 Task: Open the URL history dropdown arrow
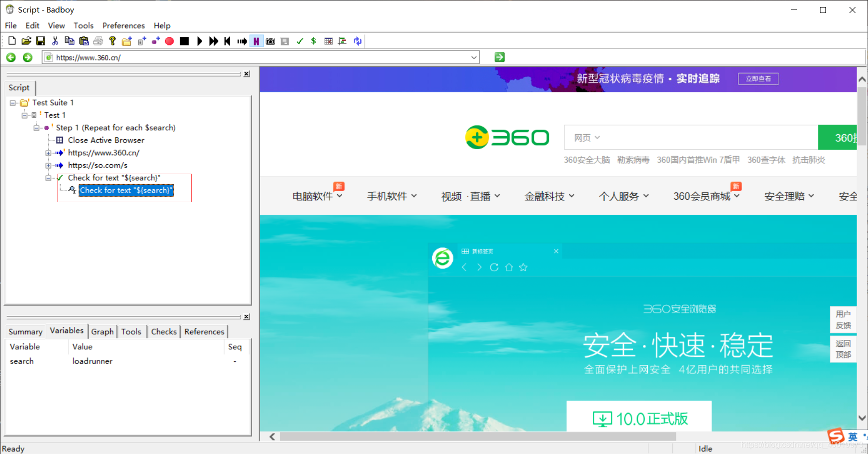(474, 58)
